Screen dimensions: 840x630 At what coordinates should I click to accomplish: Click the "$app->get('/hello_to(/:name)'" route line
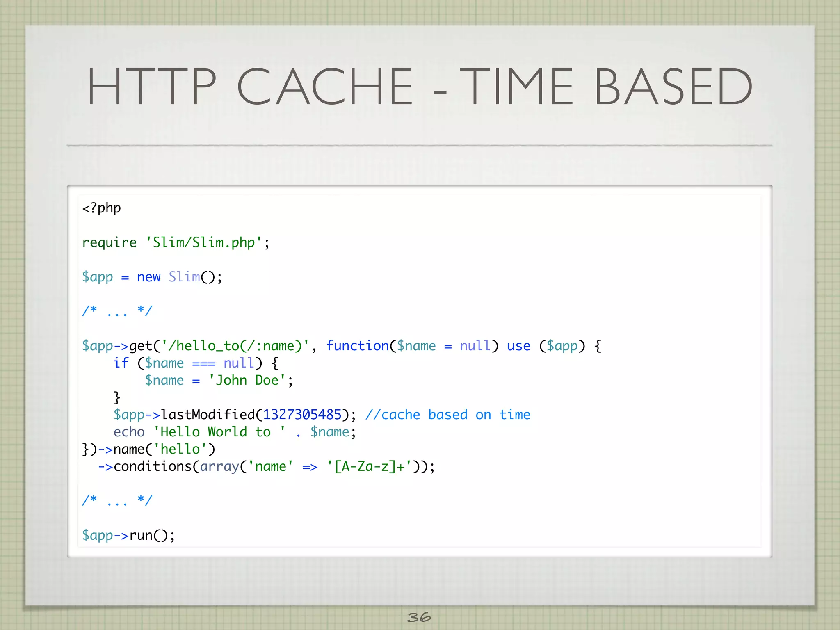pyautogui.click(x=341, y=346)
